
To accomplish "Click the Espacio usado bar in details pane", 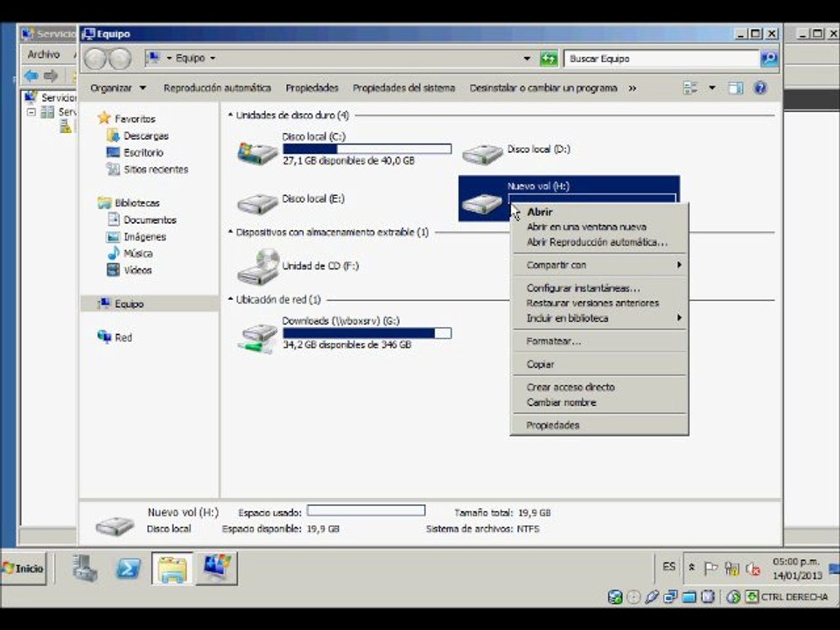I will click(x=366, y=510).
